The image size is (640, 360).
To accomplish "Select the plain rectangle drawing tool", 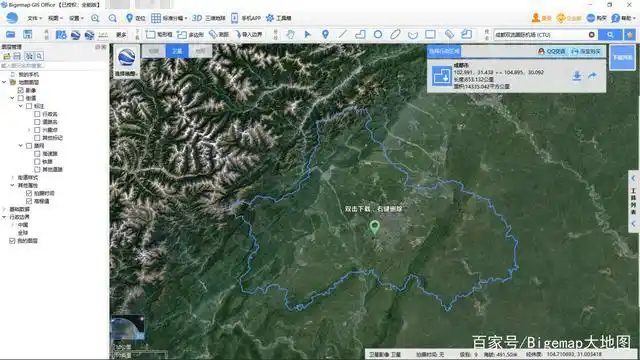I will point(430,34).
